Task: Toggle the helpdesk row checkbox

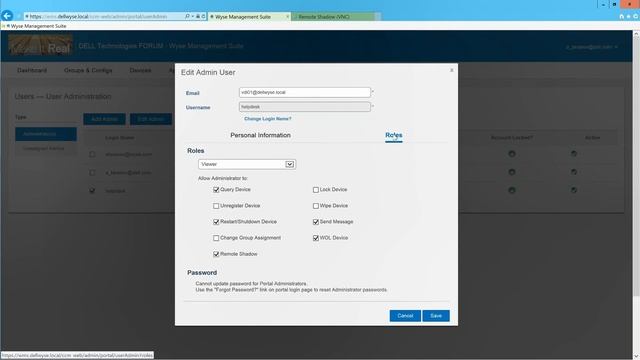Action: [92, 191]
